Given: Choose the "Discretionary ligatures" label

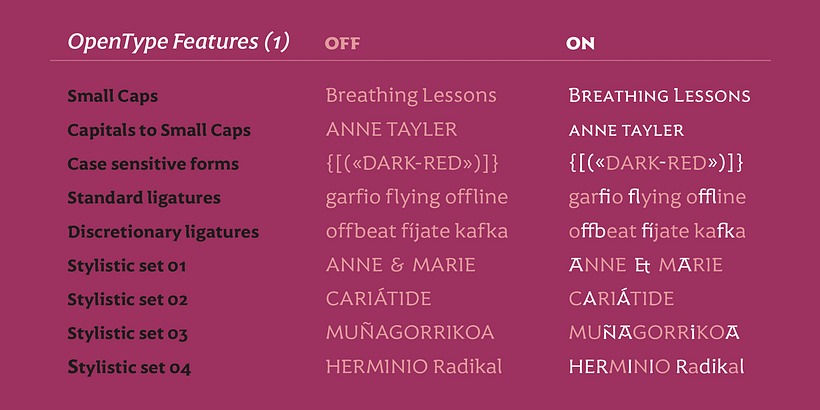Looking at the screenshot, I should tap(163, 232).
